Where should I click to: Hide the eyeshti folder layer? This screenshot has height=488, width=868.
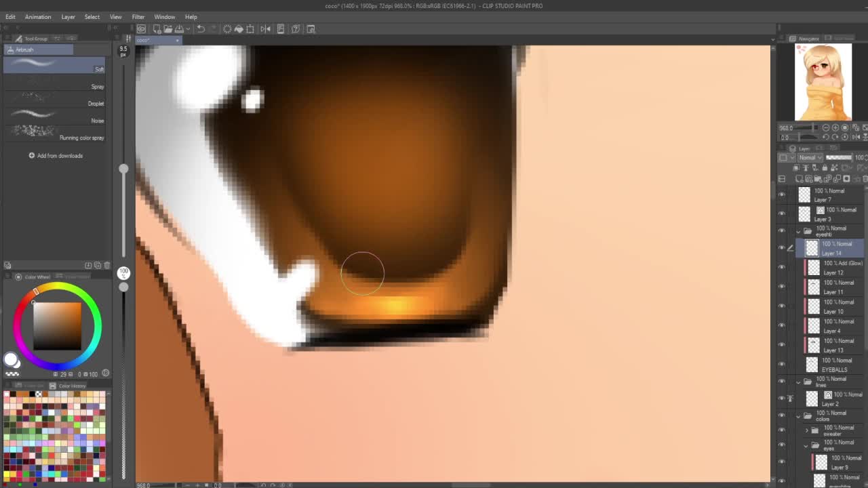782,231
